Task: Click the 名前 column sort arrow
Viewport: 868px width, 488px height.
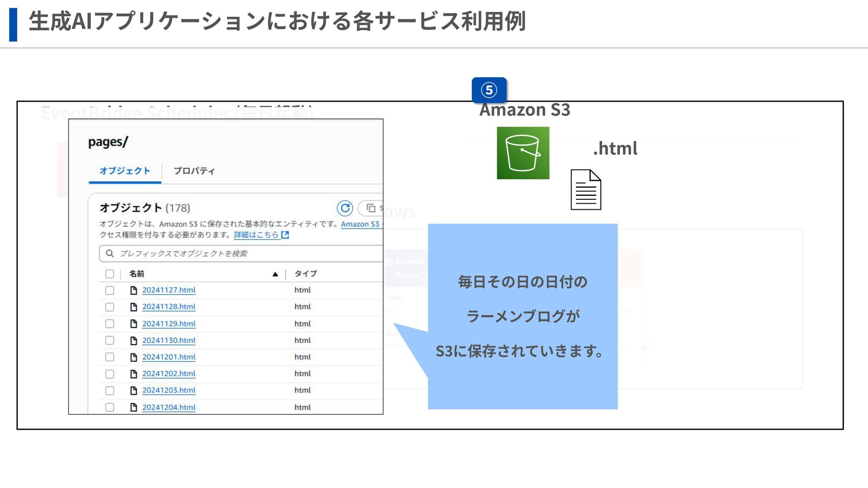Action: point(275,274)
